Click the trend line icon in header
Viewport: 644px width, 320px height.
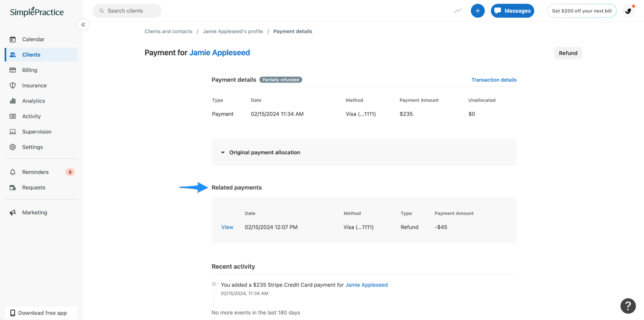(458, 11)
